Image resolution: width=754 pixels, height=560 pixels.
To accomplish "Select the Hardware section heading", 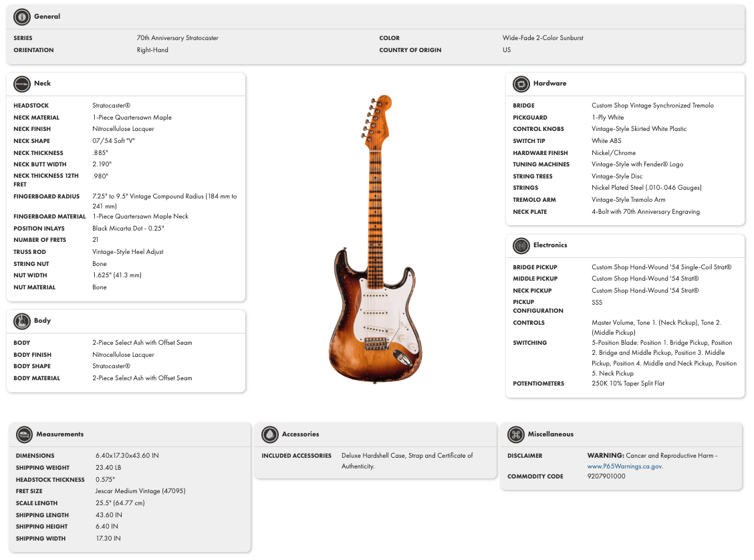I will click(x=549, y=83).
